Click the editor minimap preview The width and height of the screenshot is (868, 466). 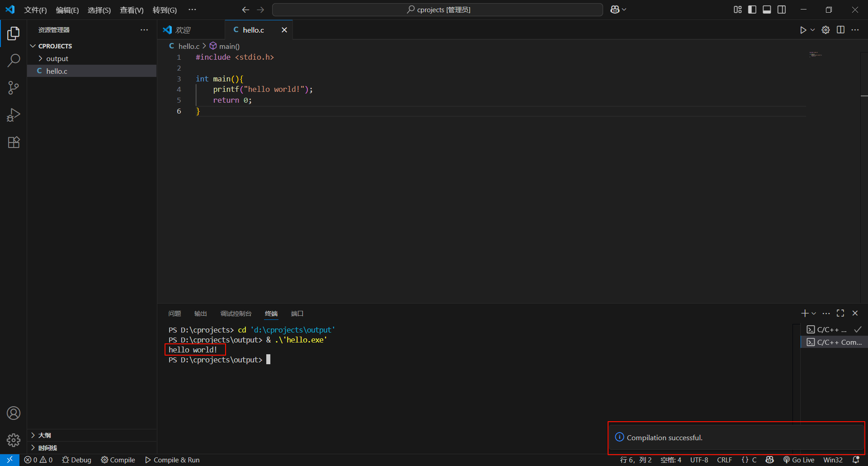pos(816,54)
